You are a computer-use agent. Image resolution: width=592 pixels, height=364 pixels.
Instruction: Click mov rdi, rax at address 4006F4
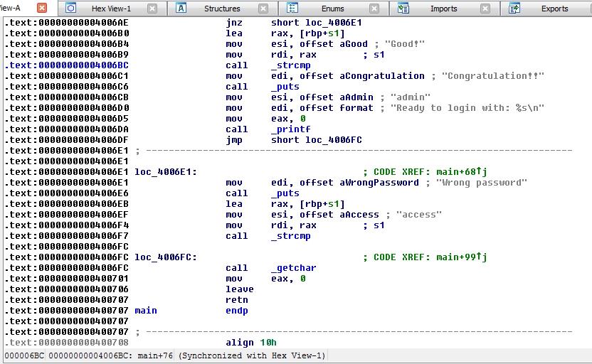[271, 225]
